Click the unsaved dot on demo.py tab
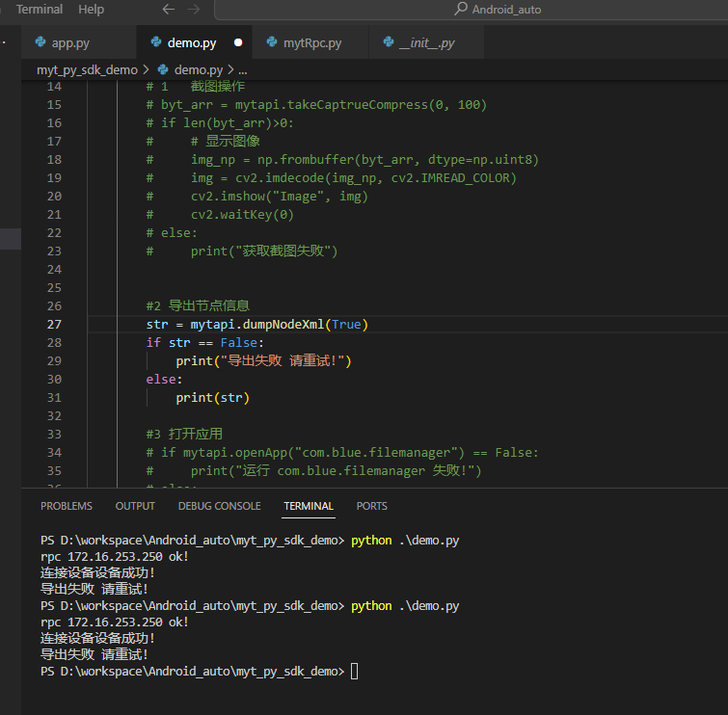Image resolution: width=728 pixels, height=715 pixels. tap(237, 43)
